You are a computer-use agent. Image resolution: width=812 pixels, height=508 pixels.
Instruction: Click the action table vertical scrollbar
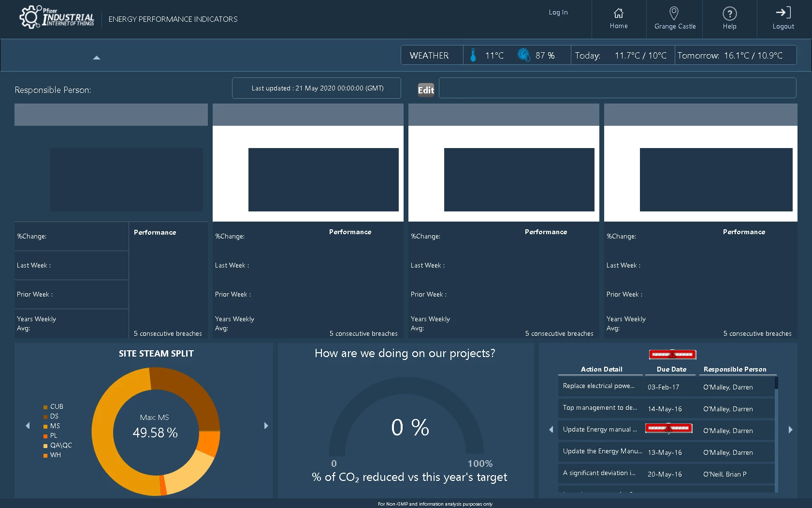pyautogui.click(x=776, y=434)
